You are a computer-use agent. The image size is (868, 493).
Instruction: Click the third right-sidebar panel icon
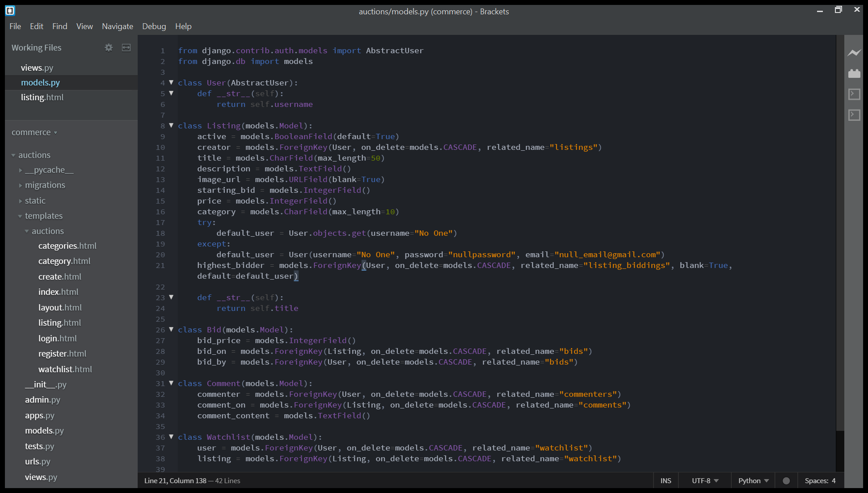tap(854, 94)
